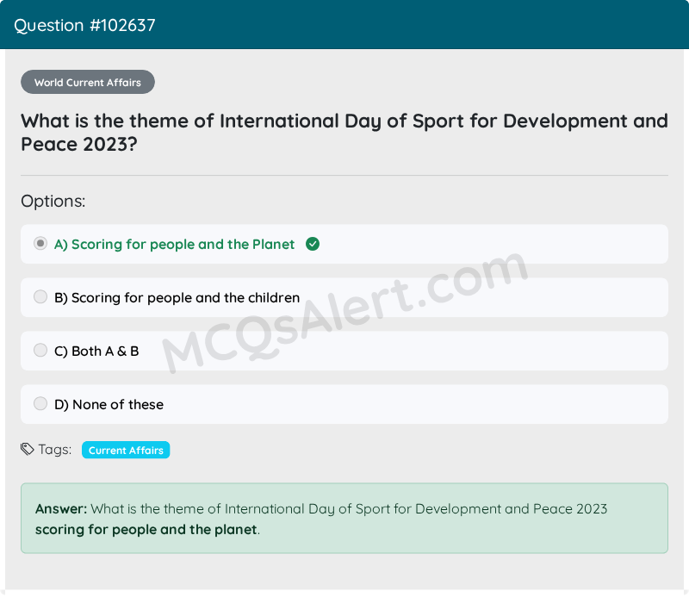The image size is (689, 616).
Task: Click the Question #102637 header title
Action: click(84, 25)
